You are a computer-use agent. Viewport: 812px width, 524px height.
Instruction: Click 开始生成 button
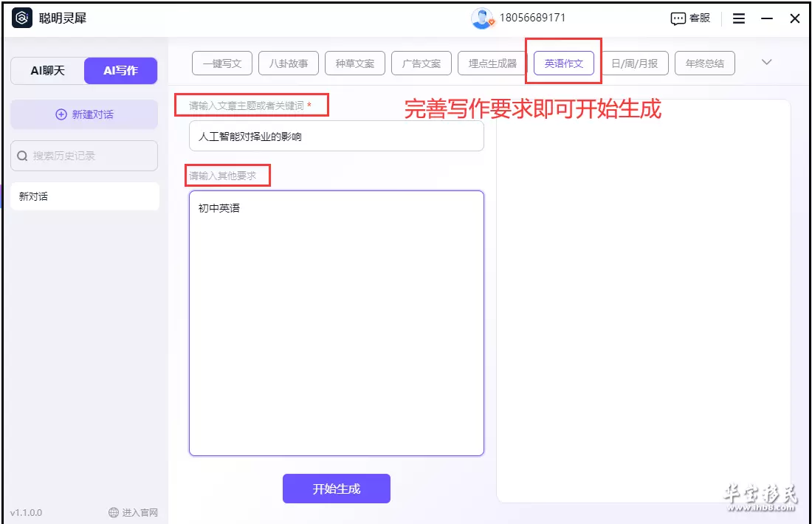coord(337,489)
